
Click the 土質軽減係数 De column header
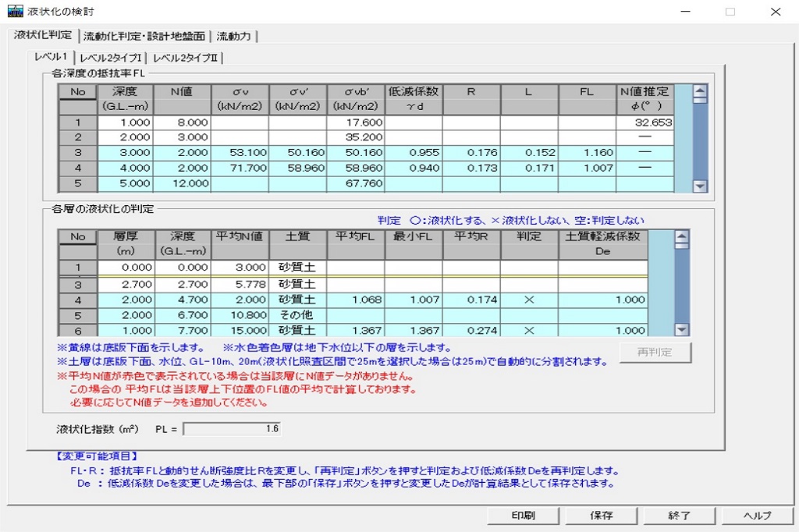coord(603,243)
